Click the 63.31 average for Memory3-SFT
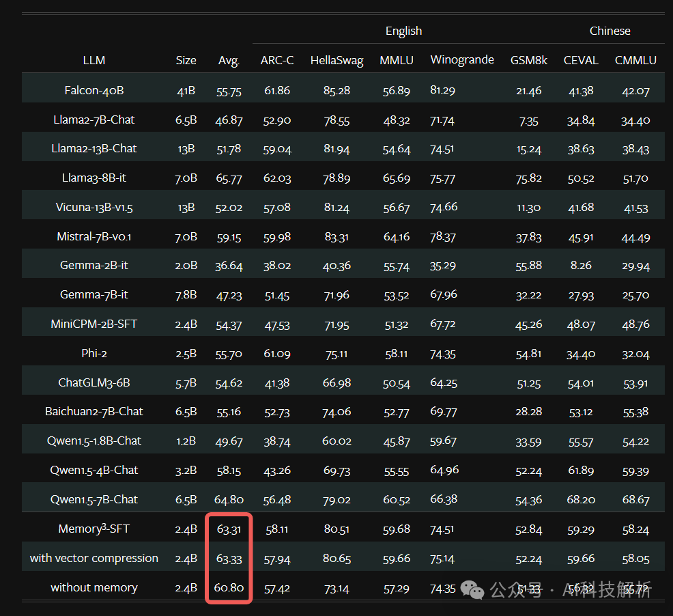 pos(229,529)
